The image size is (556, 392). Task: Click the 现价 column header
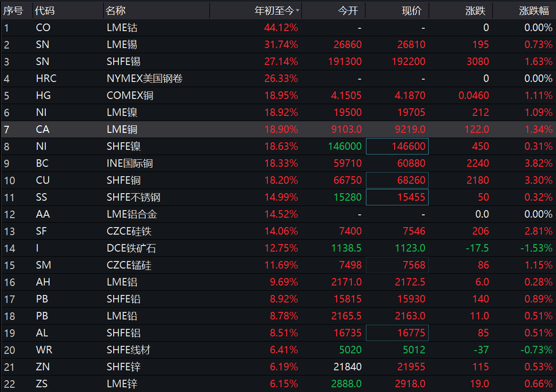coord(411,10)
